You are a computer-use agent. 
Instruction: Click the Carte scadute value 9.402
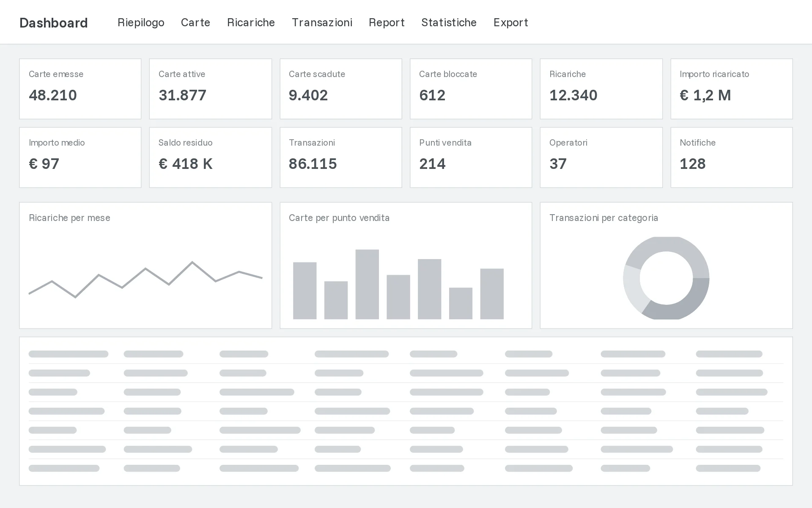pos(308,95)
